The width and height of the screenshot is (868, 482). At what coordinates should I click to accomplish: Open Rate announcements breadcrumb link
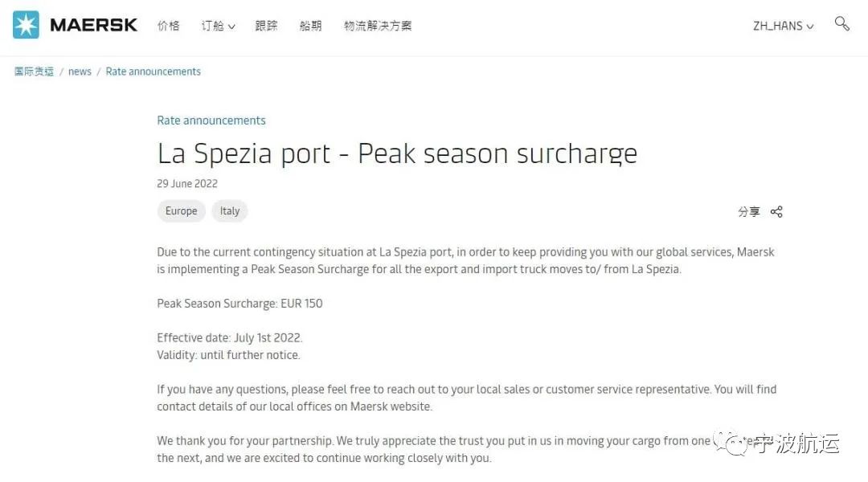154,71
